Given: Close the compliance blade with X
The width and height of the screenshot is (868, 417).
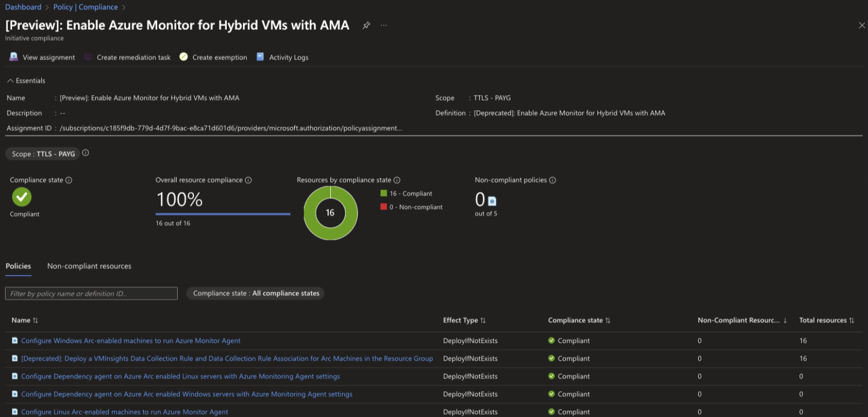Looking at the screenshot, I should click(862, 25).
